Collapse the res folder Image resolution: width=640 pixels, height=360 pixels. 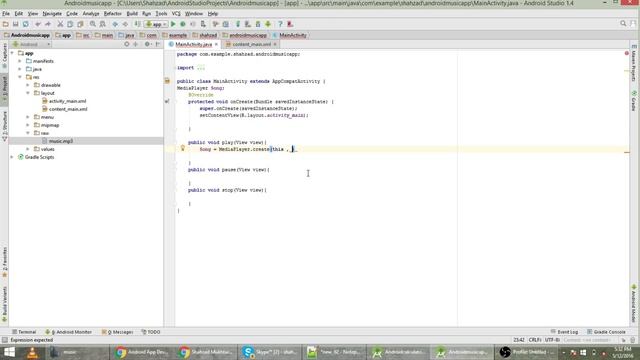(20, 77)
